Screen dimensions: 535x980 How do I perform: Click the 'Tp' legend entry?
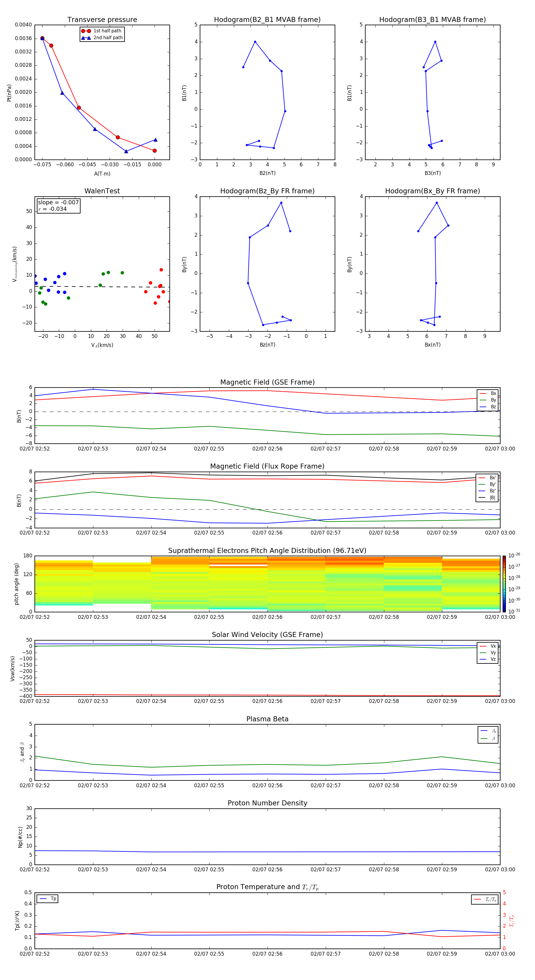pos(48,899)
